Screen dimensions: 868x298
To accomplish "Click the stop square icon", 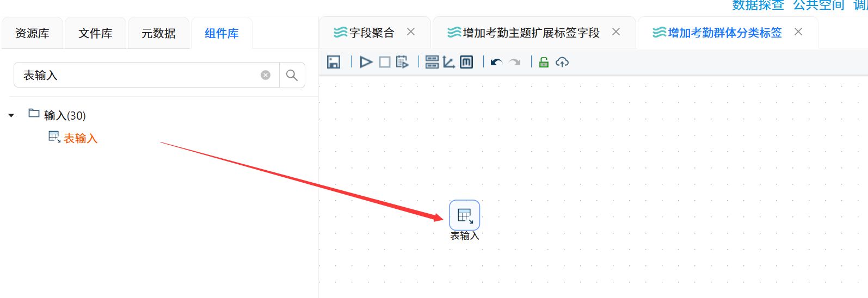I will (x=384, y=62).
